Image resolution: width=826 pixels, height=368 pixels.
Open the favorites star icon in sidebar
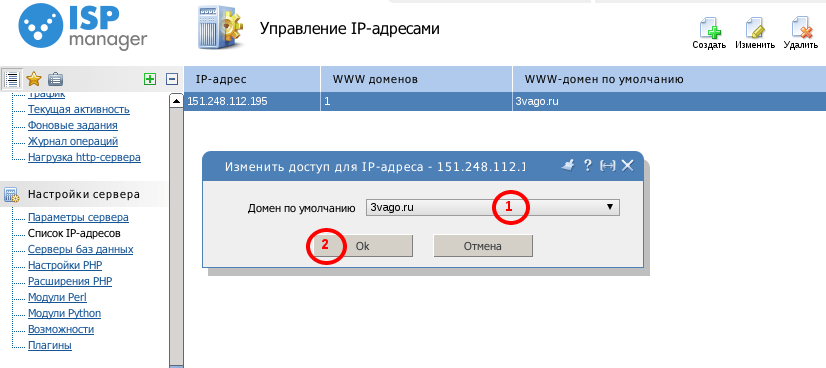pos(34,79)
